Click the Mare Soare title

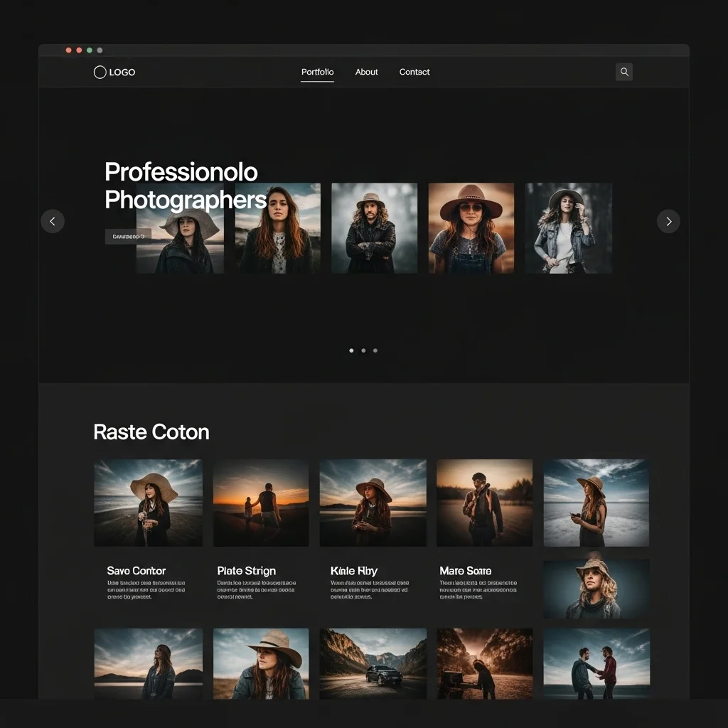point(465,571)
